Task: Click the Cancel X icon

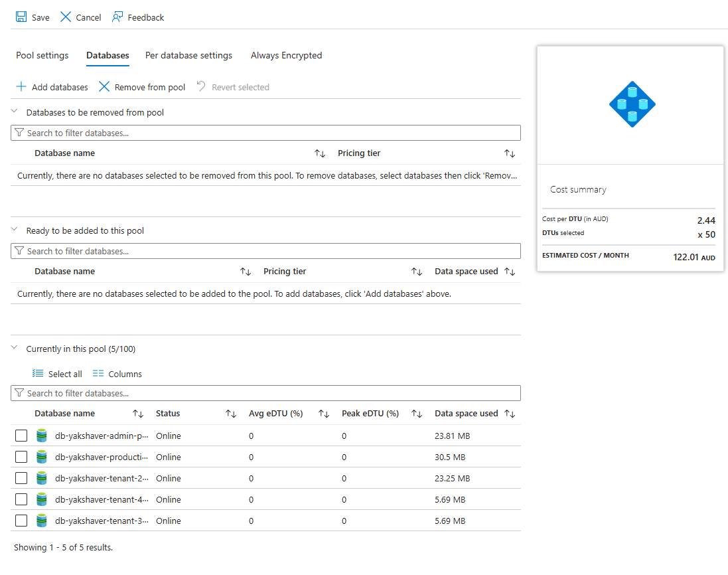Action: 66,17
